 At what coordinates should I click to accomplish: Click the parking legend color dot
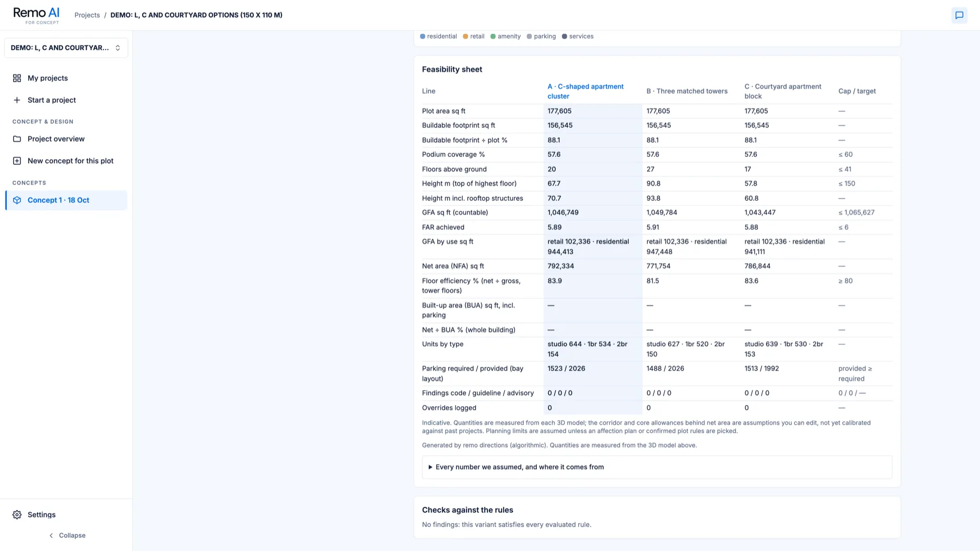click(x=529, y=36)
